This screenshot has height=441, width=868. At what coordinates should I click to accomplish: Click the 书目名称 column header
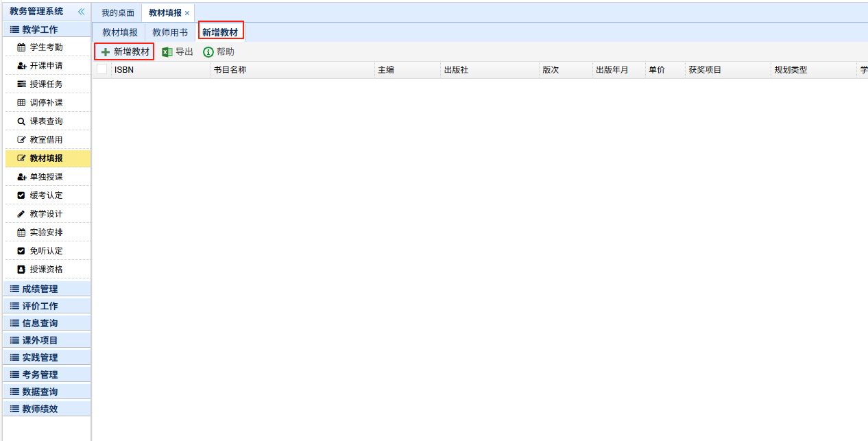(x=230, y=70)
